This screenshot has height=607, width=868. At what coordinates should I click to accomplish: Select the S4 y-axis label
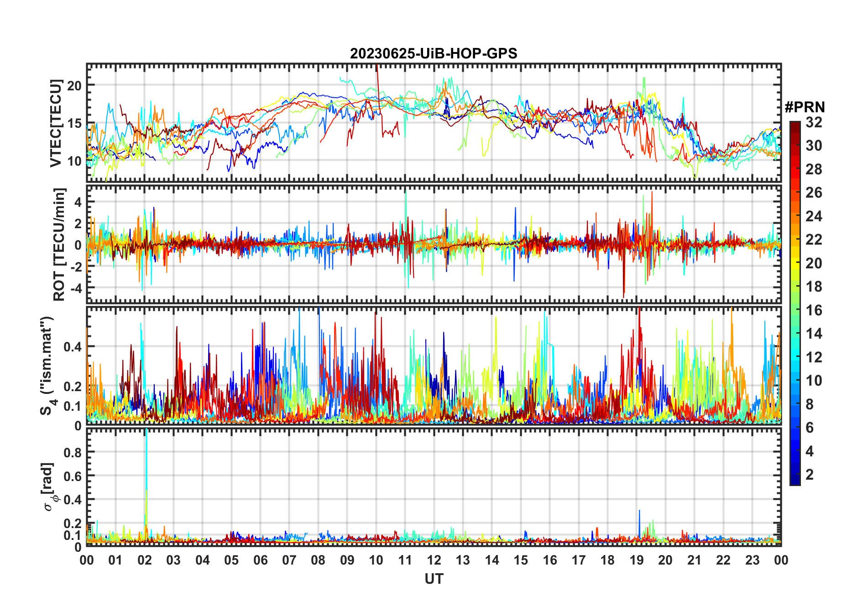coord(47,366)
